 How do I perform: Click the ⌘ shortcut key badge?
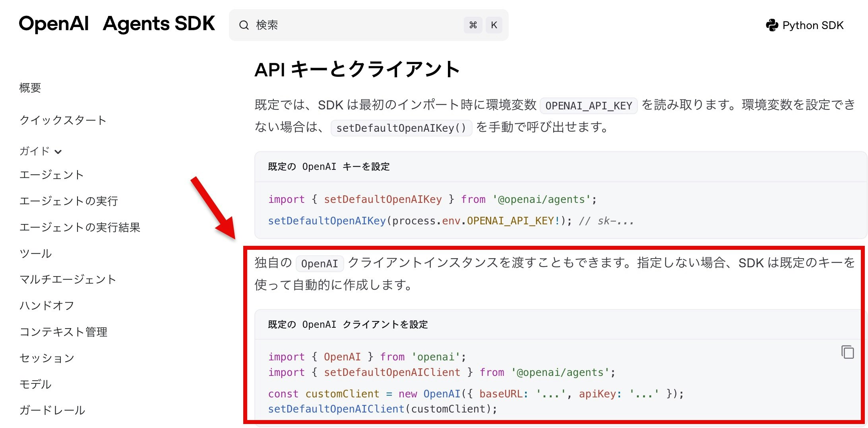(x=473, y=25)
